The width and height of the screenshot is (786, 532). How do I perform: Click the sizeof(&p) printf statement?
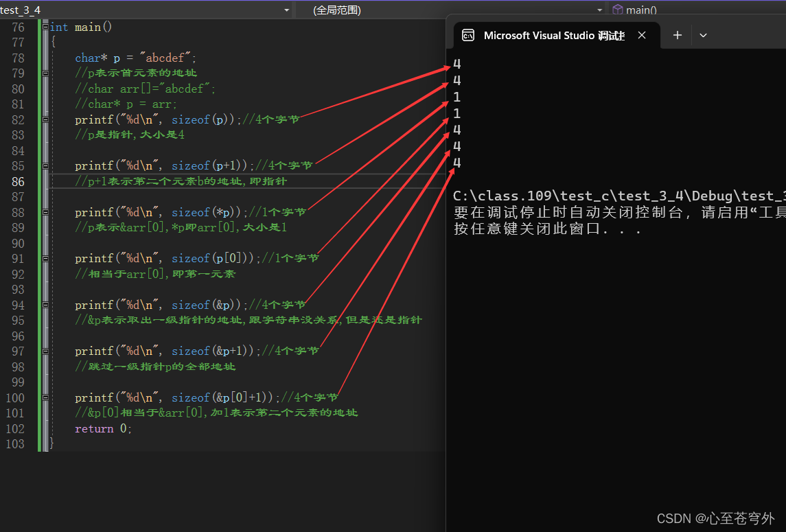(x=161, y=305)
